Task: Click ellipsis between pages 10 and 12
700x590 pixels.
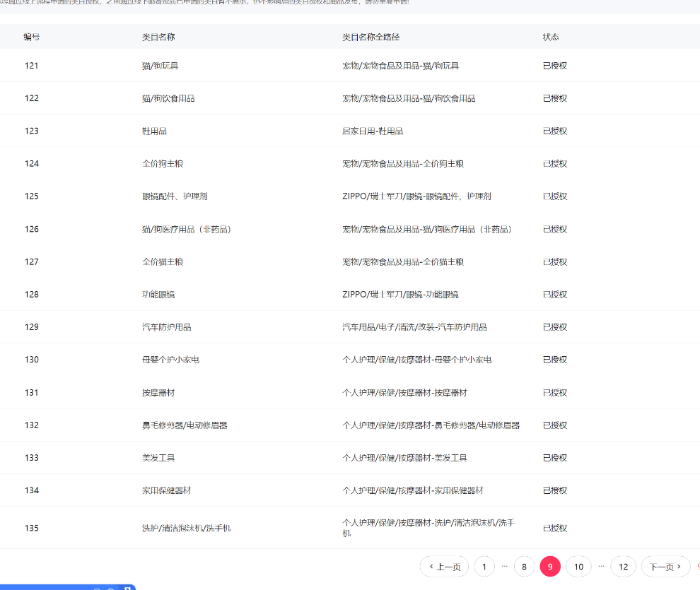Action: pyautogui.click(x=601, y=566)
